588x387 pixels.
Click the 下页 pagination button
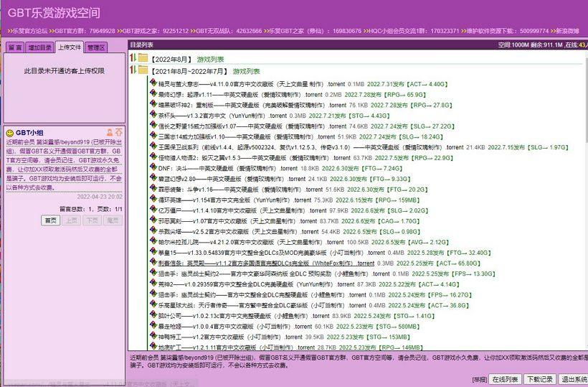pyautogui.click(x=93, y=220)
